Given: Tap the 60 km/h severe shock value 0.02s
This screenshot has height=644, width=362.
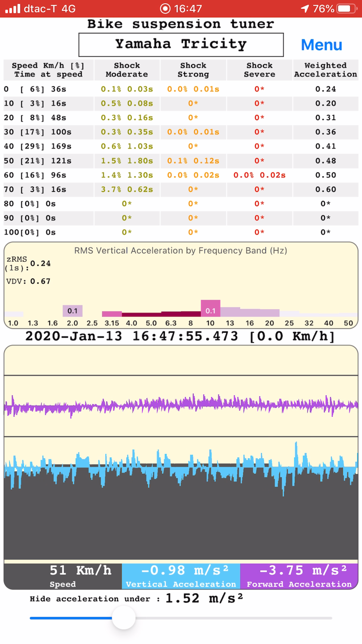Looking at the screenshot, I should [x=260, y=175].
